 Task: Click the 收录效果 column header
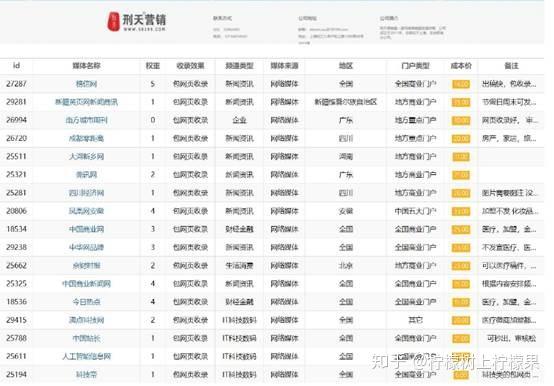pyautogui.click(x=190, y=66)
